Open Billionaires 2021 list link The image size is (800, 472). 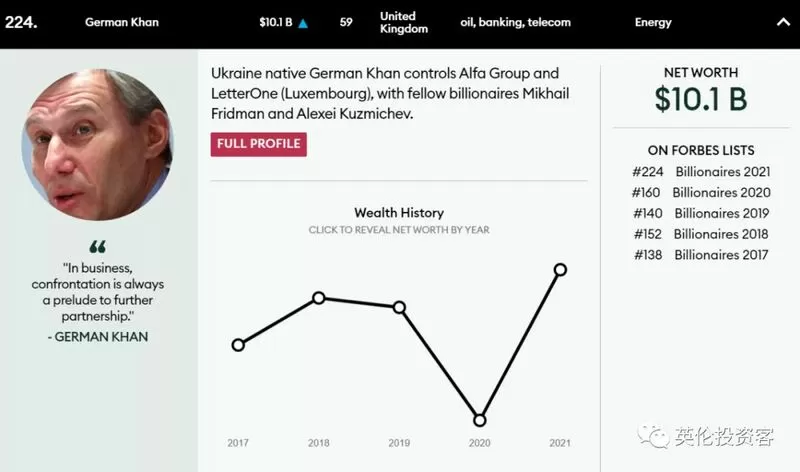723,172
